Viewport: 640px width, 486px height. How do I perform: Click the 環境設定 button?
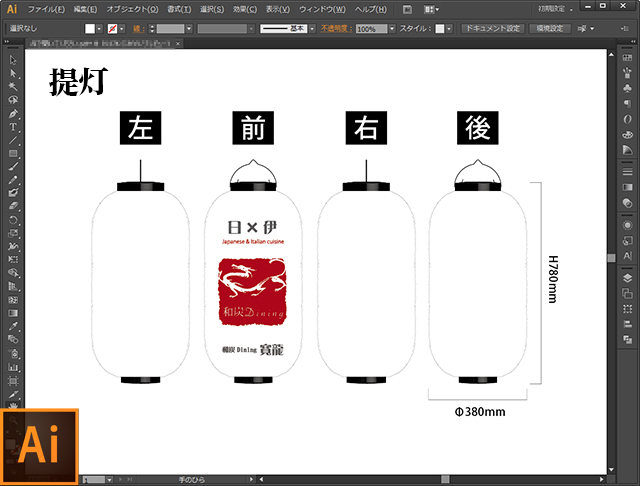549,30
